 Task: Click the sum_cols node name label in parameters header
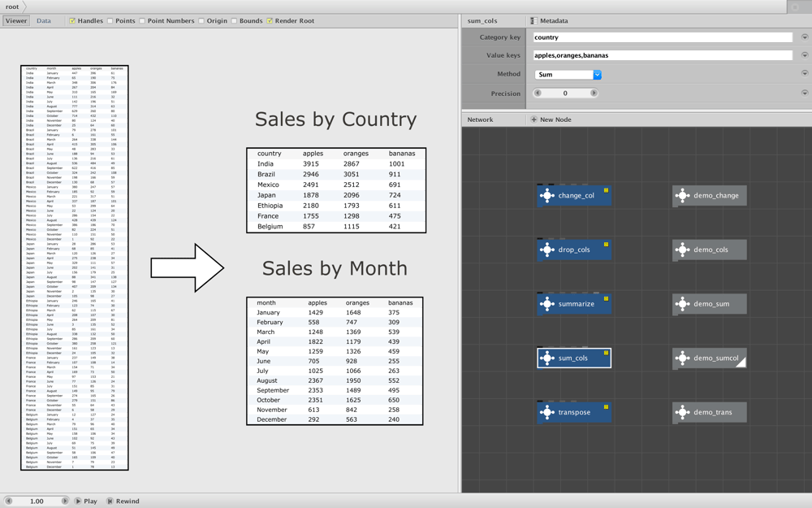coord(482,21)
